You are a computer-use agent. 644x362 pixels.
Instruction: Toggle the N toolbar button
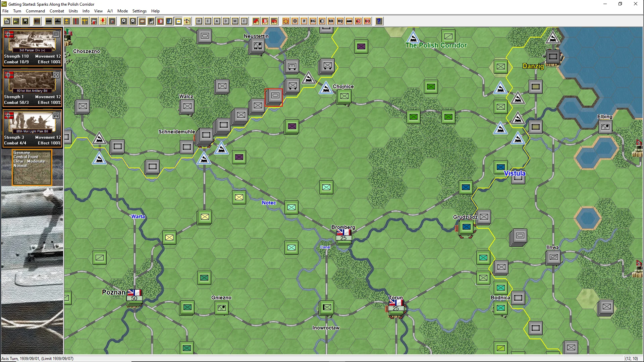199,21
